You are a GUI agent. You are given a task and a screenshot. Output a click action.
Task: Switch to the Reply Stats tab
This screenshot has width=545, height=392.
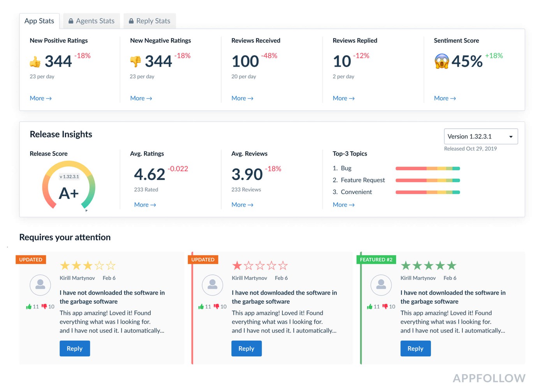click(x=150, y=21)
